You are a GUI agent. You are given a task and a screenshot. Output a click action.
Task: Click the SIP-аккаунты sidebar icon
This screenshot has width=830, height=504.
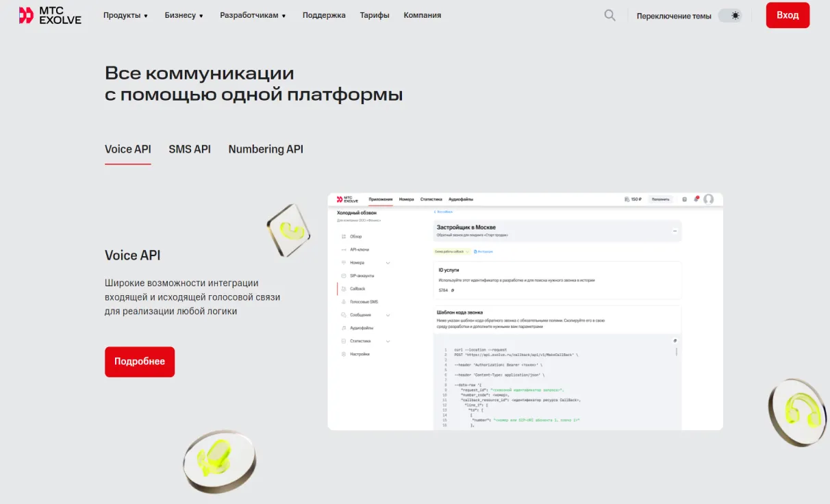(x=343, y=275)
